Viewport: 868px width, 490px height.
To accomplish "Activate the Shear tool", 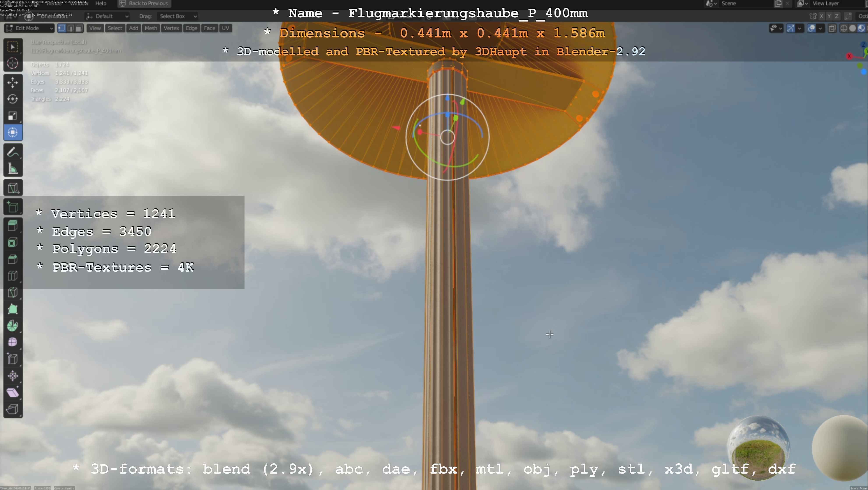I will click(x=13, y=392).
